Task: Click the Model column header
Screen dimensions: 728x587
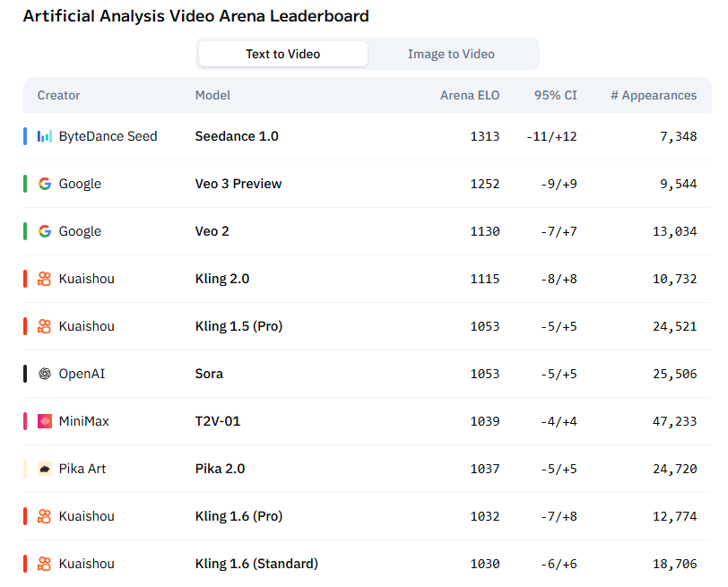Action: (212, 95)
